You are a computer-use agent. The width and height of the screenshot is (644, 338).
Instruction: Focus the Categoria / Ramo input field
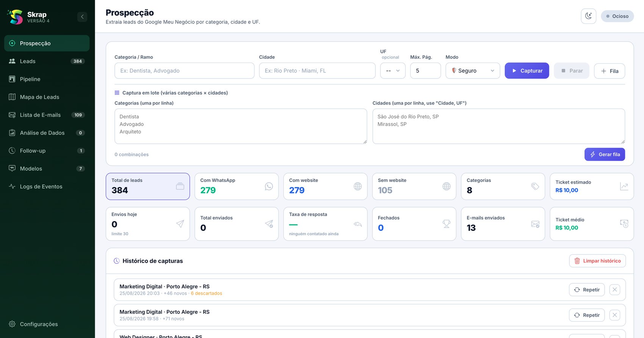tap(184, 71)
